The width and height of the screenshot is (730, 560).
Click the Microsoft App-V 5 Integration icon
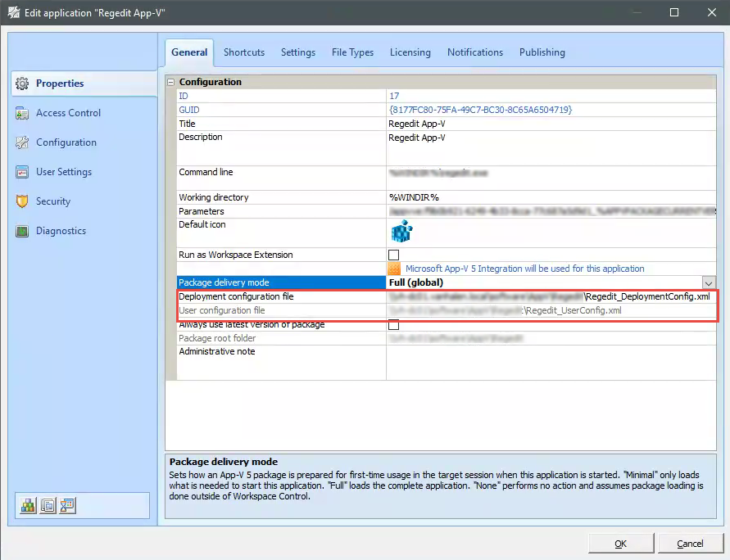point(393,268)
